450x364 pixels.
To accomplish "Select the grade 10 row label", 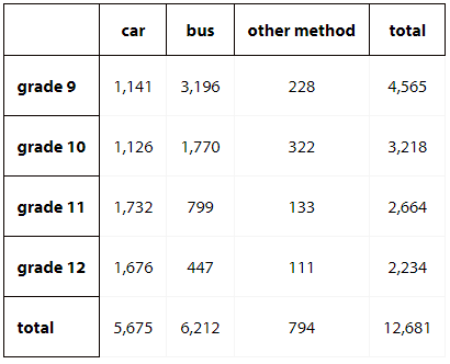I will pyautogui.click(x=52, y=146).
